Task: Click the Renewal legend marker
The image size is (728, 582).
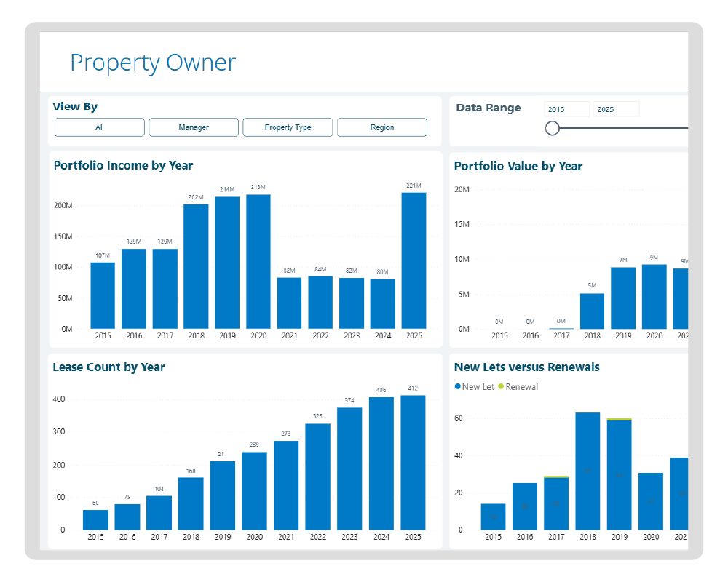Action: click(501, 387)
